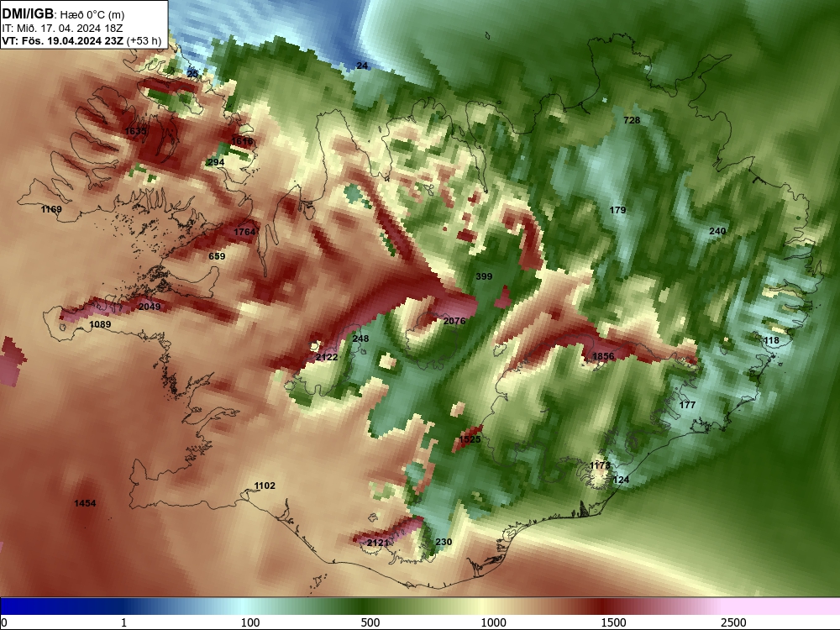
Task: Click the map value 1635
Action: point(135,131)
